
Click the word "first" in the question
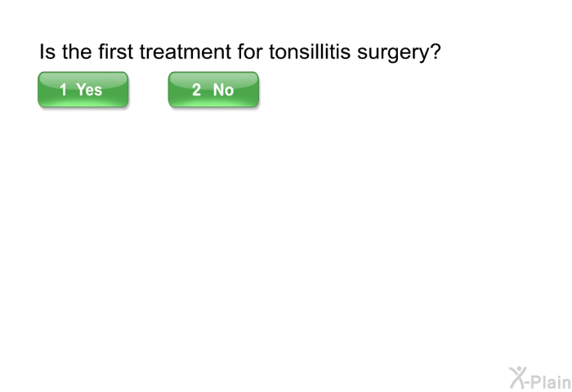coord(115,53)
